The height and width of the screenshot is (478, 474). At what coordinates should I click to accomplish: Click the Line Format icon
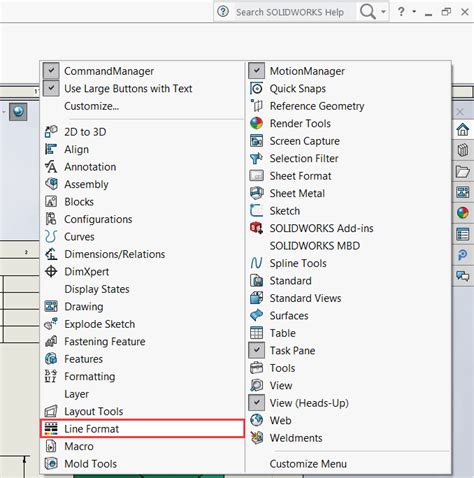coord(51,429)
